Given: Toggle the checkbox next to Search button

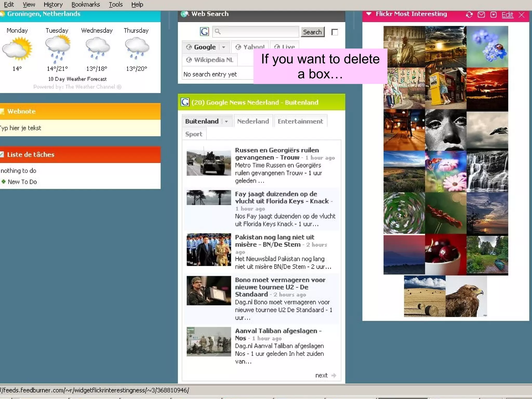Looking at the screenshot, I should tap(335, 32).
